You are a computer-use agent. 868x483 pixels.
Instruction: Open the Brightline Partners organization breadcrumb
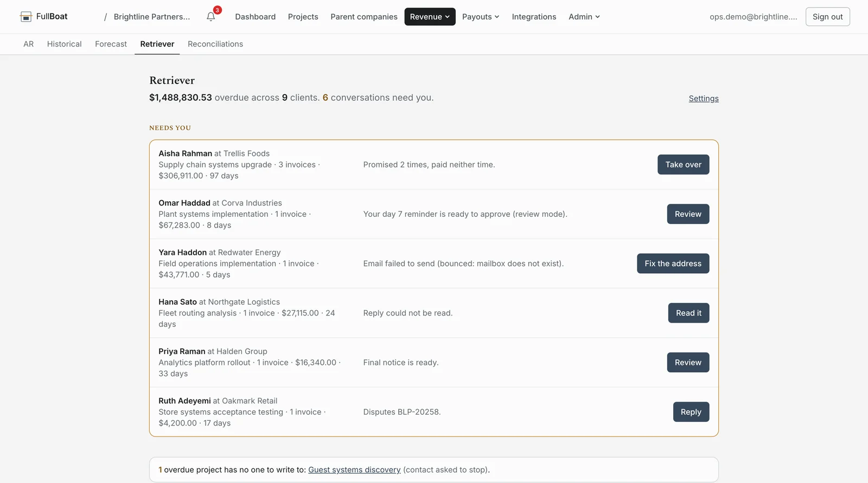[152, 17]
